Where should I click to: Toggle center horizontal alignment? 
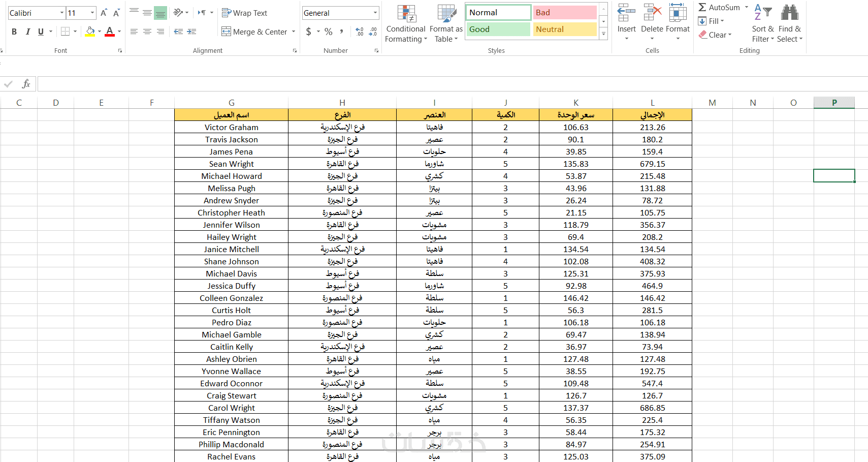click(x=147, y=32)
